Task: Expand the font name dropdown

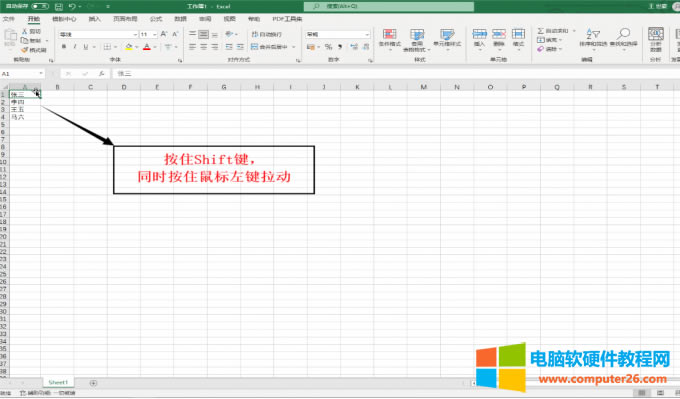Action: (x=135, y=34)
